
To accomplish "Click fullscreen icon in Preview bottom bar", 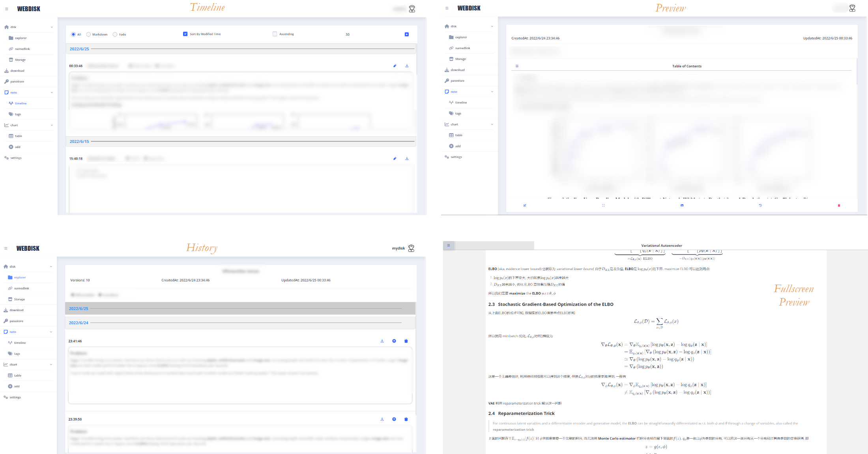I will point(603,206).
